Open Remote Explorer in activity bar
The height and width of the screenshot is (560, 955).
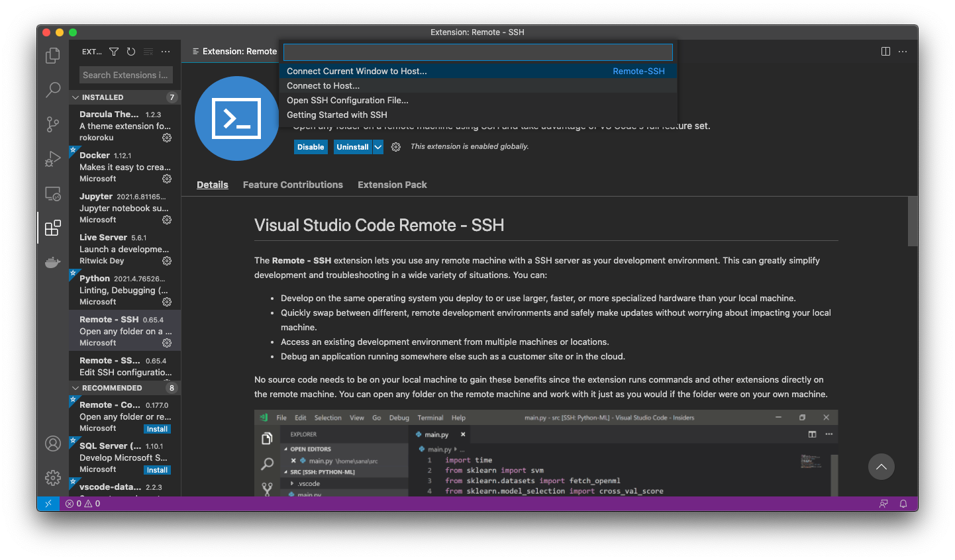coord(53,194)
